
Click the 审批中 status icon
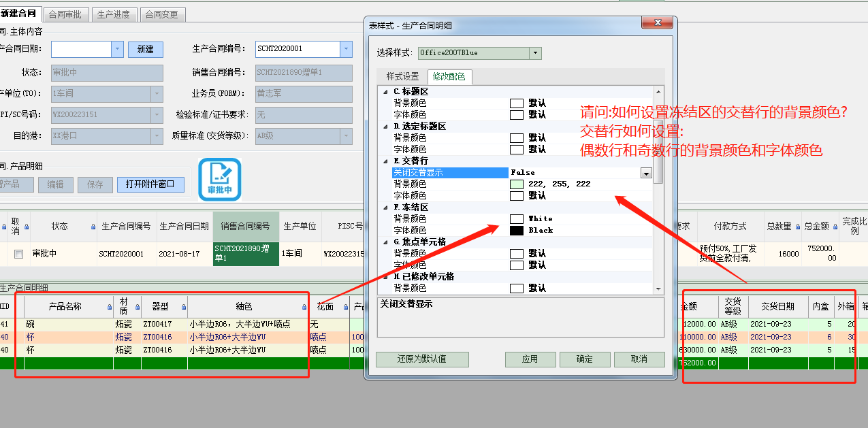[220, 180]
